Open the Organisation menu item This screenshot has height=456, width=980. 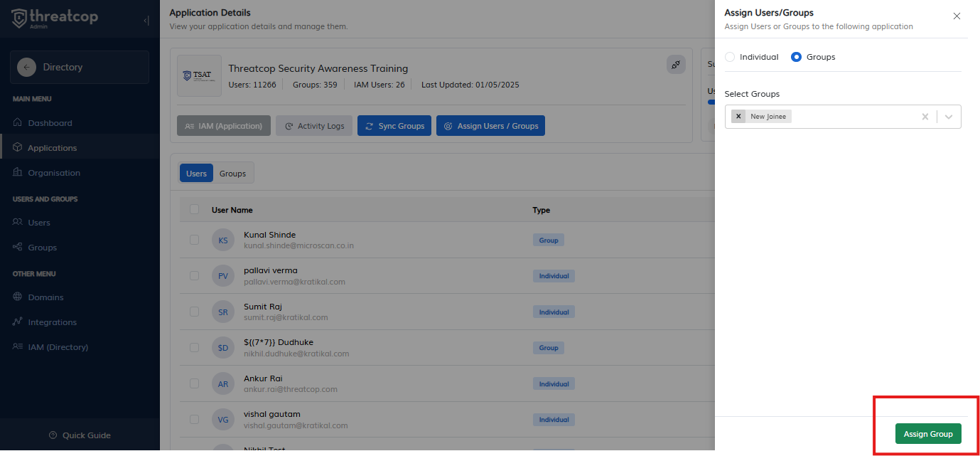pos(53,173)
